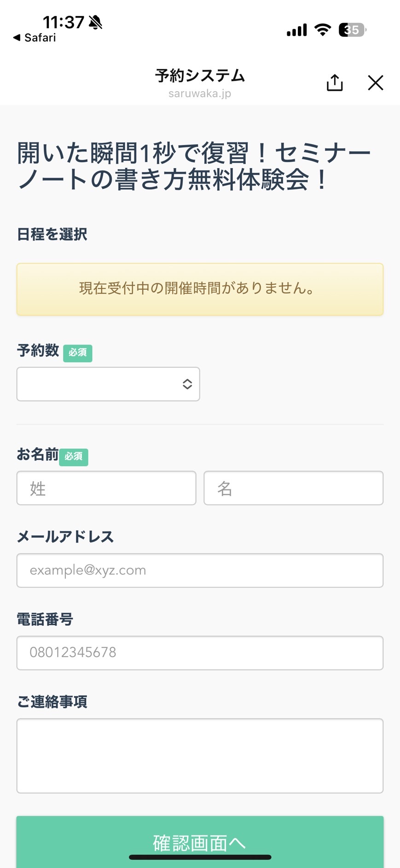400x868 pixels.
Task: Tap the up-down chevron in 予約数 field
Action: 187,384
